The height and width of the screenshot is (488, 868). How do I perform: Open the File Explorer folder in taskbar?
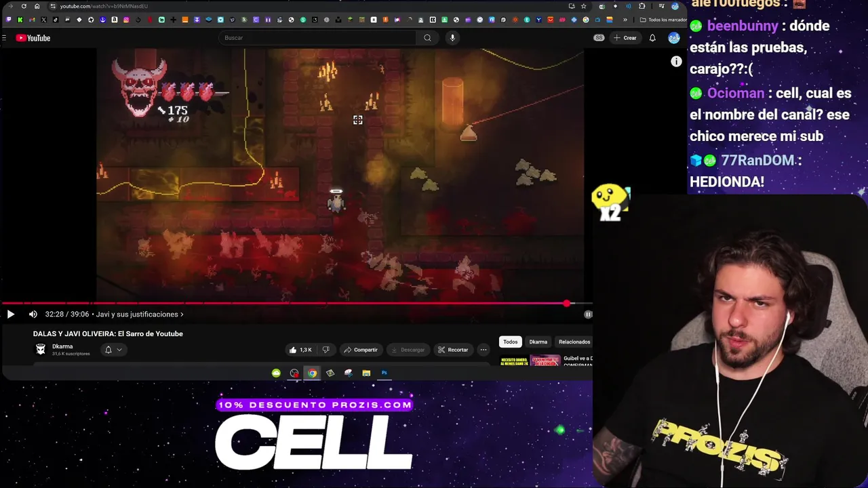tap(366, 373)
